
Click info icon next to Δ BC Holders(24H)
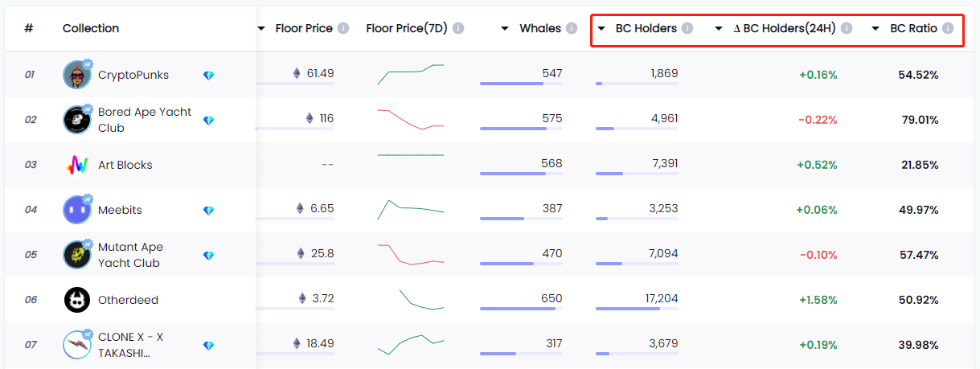pos(847,28)
